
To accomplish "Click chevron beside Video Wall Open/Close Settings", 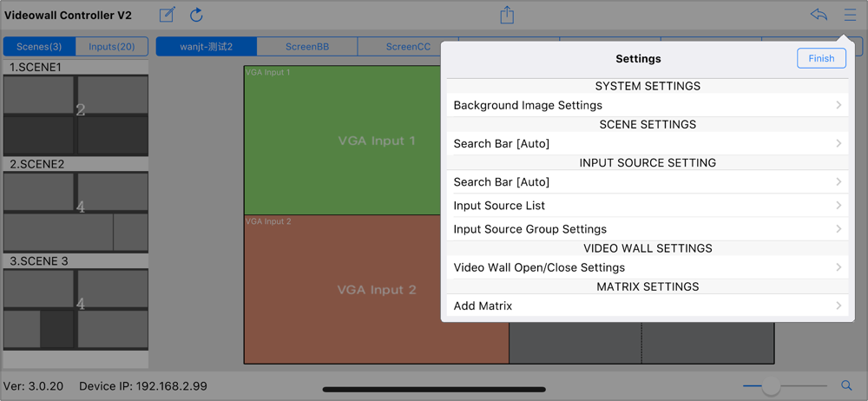I will pyautogui.click(x=839, y=267).
